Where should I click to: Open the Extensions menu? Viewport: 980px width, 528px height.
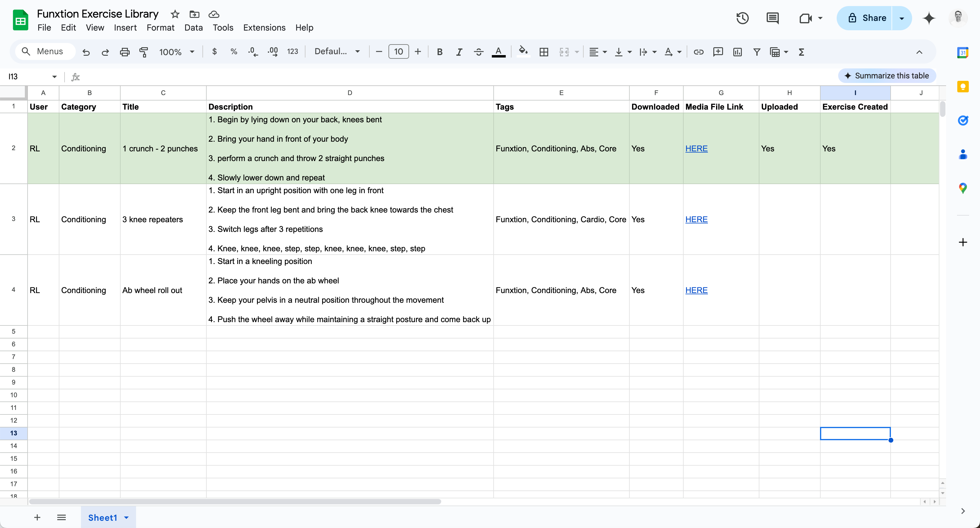click(264, 28)
